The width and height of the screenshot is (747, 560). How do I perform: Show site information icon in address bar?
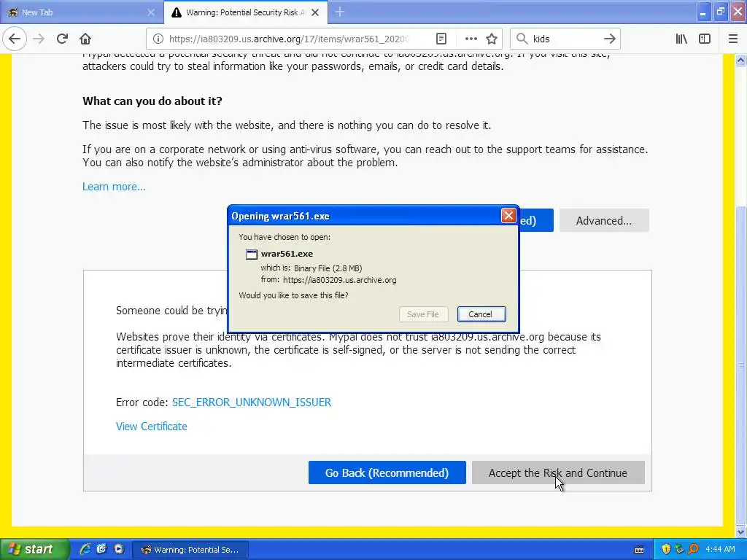pos(158,39)
